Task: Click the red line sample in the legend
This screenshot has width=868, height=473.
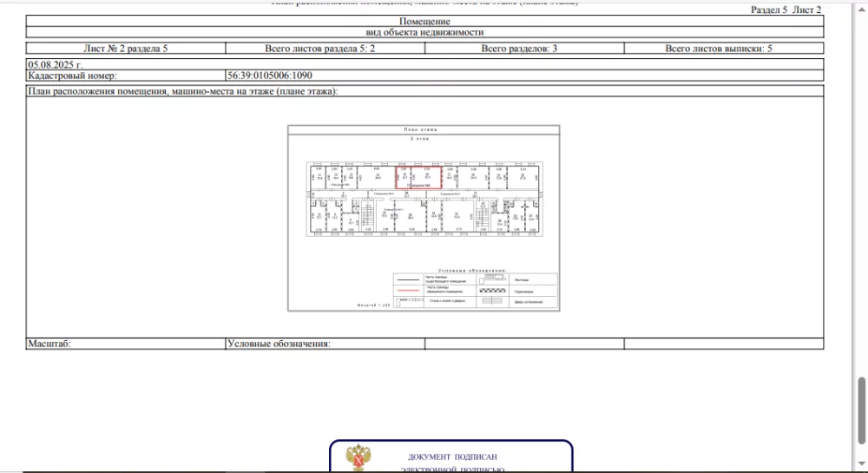Action: 407,291
